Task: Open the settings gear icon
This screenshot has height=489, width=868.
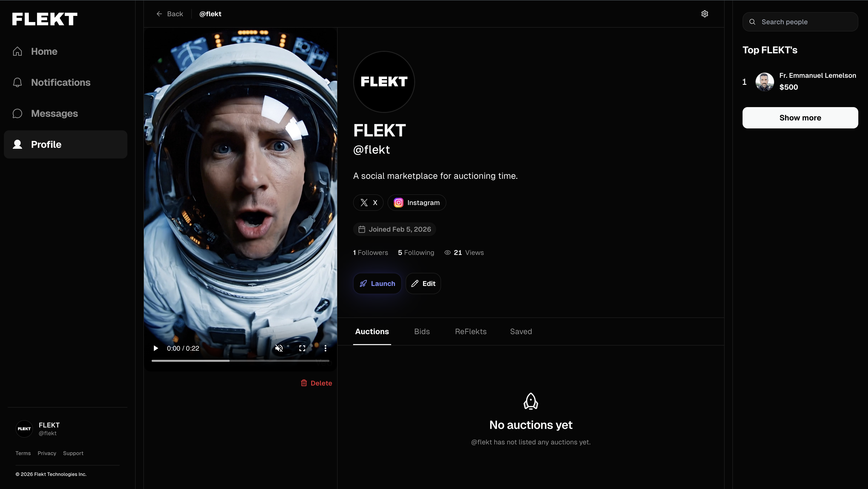Action: pyautogui.click(x=705, y=14)
